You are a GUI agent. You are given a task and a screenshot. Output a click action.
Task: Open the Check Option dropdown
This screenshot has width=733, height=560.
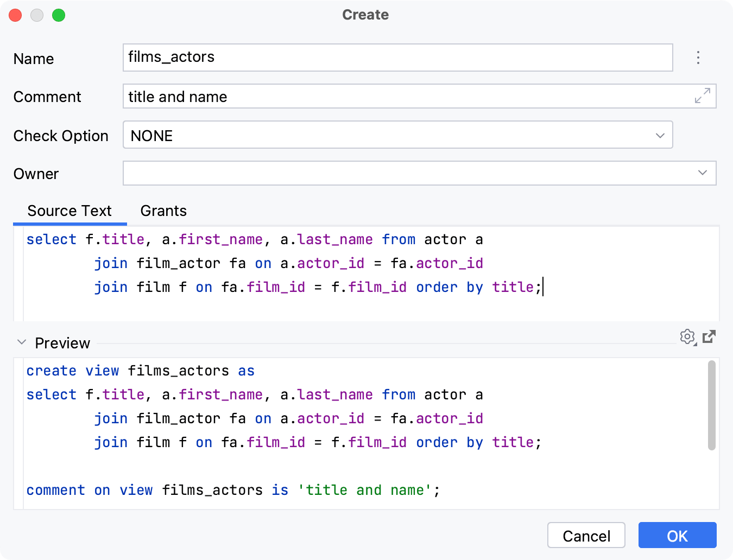coord(660,135)
